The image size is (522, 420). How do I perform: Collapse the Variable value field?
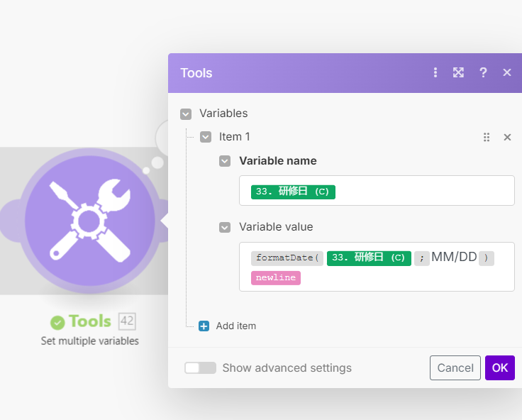point(225,228)
